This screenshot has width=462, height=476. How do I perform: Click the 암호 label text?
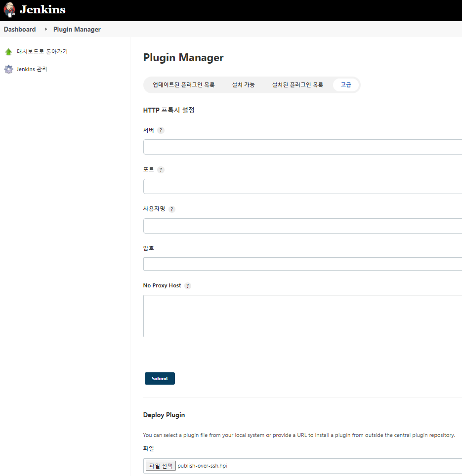[x=149, y=248]
